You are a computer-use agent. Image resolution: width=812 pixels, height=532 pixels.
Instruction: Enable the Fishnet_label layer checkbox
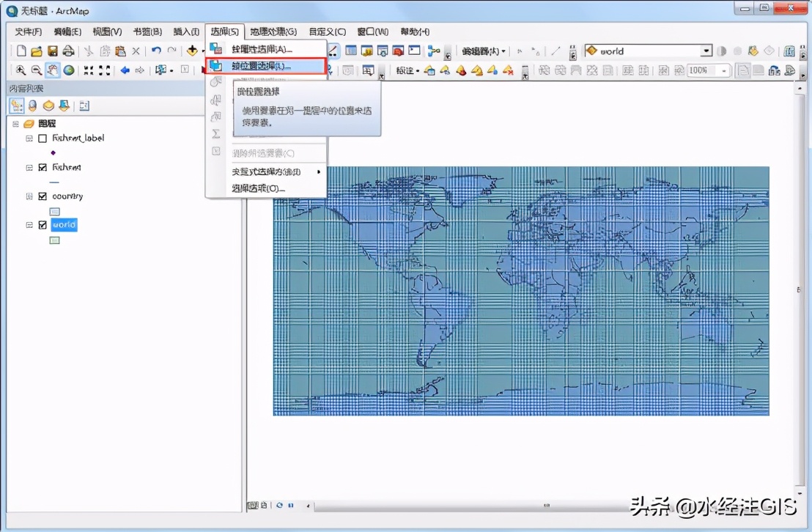[x=43, y=138]
